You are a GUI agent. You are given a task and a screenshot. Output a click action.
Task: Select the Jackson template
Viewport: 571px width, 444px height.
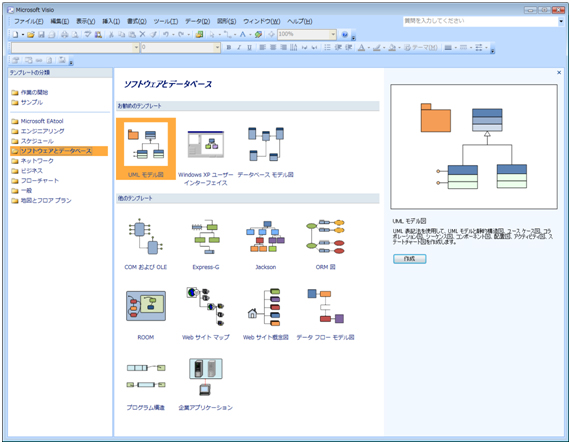pyautogui.click(x=265, y=245)
